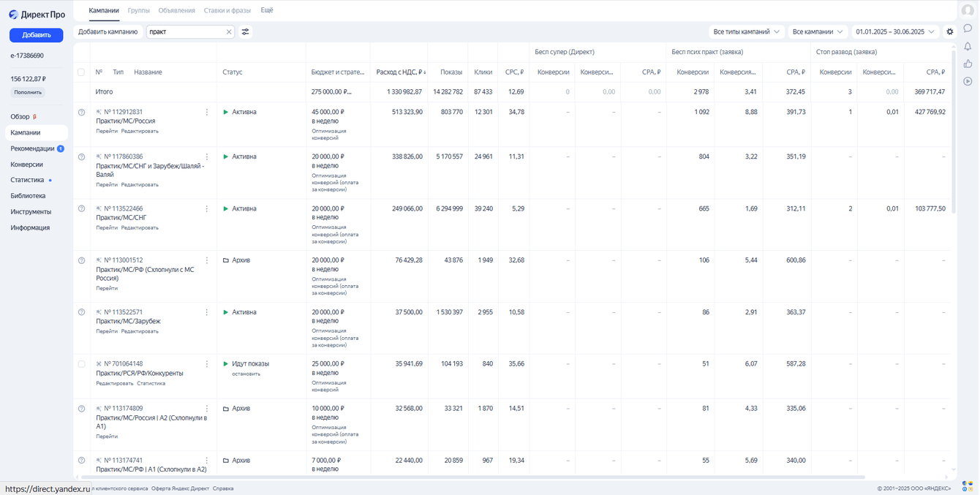Screen dimensions: 980x495
Task: Open Оферта Яндекс Директ footer link
Action: click(x=180, y=488)
